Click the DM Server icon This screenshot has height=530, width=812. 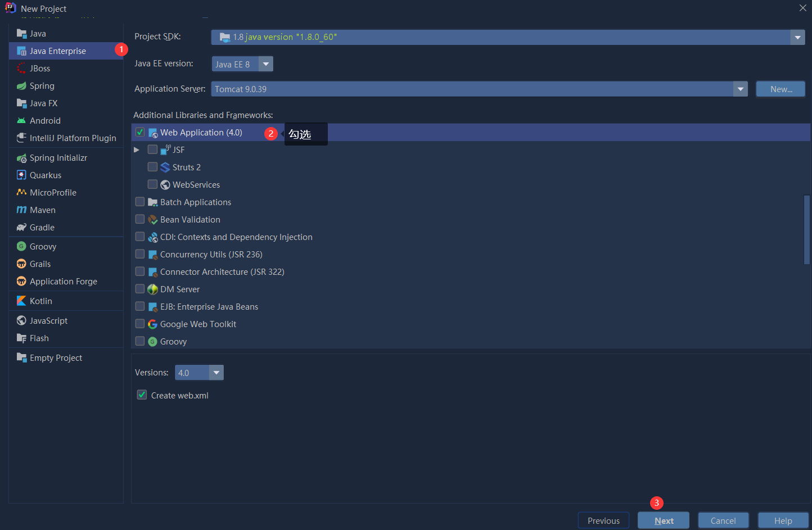point(152,289)
